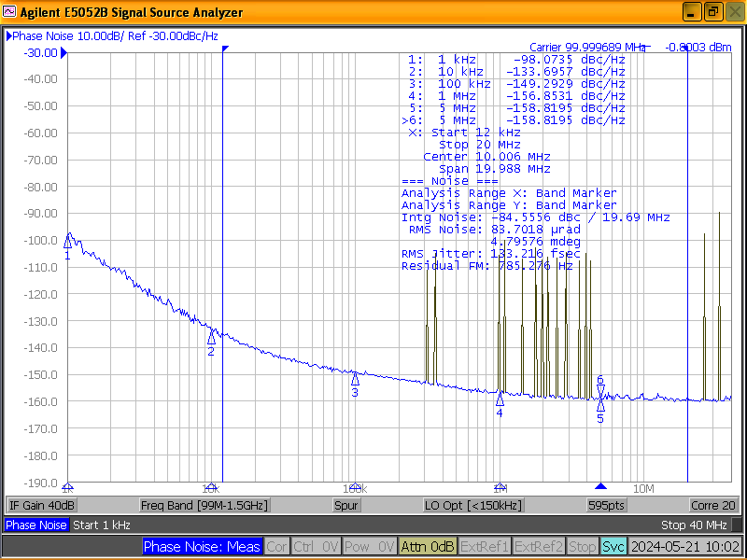Open the LO Opt [<150kHz] selector

point(476,505)
